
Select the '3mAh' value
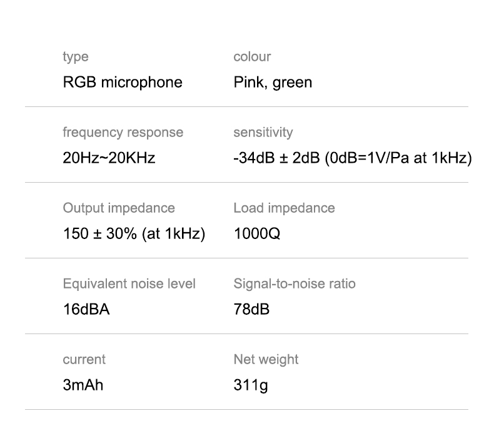pyautogui.click(x=83, y=385)
